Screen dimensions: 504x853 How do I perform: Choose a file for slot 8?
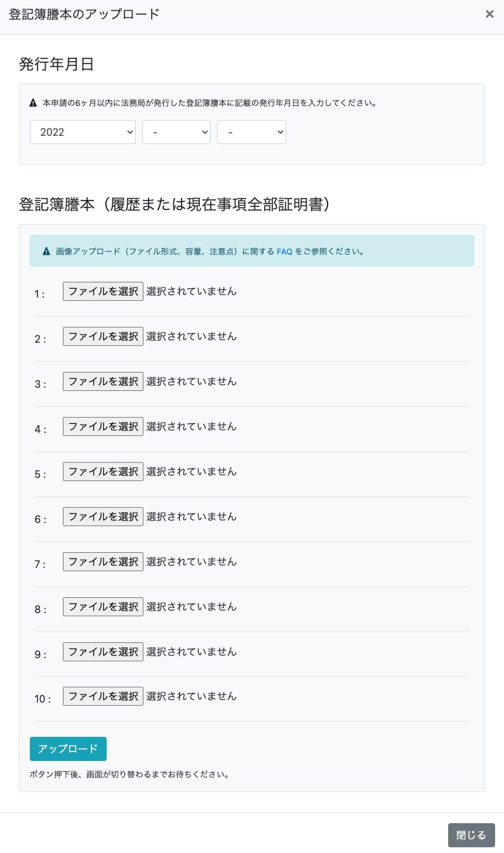click(x=103, y=607)
